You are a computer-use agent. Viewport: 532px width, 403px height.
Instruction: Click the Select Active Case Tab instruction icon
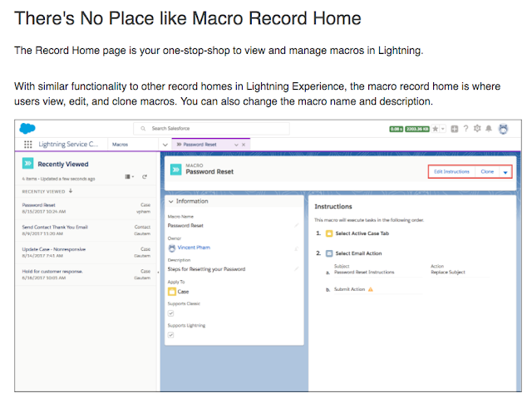tap(329, 233)
